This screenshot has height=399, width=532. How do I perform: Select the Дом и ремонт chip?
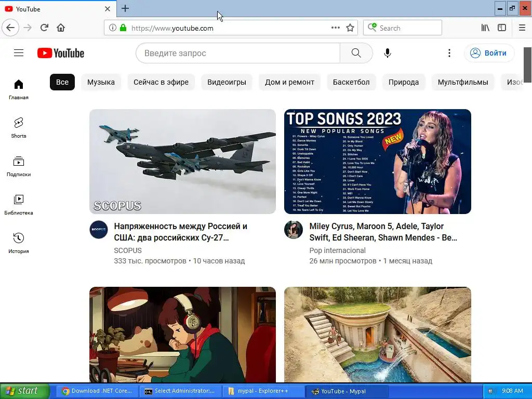click(289, 82)
